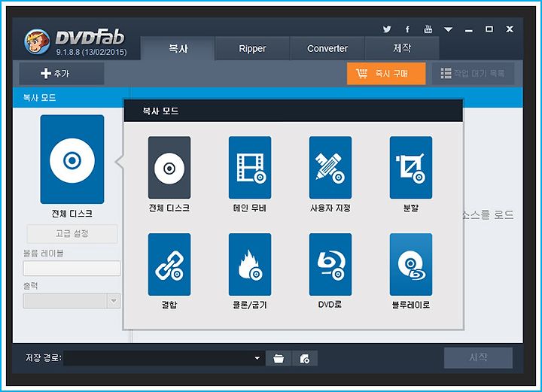The width and height of the screenshot is (542, 392).
Task: Choose the 클론/굽기 clone burn mode
Action: click(x=250, y=265)
